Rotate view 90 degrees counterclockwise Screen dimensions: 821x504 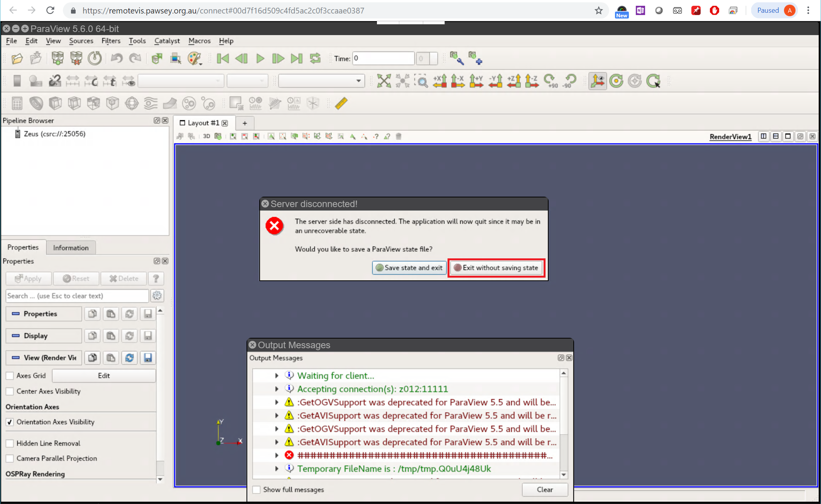pos(569,81)
